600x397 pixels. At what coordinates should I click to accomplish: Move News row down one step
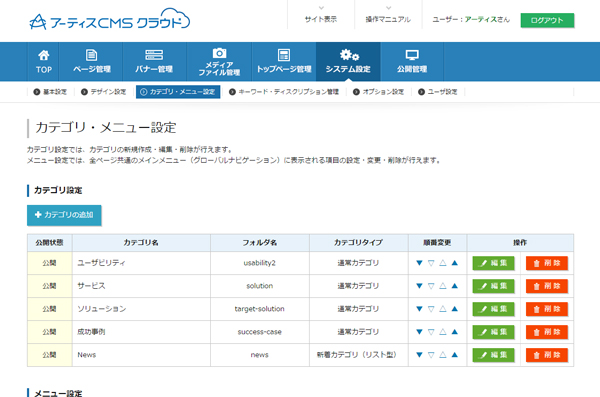[431, 355]
